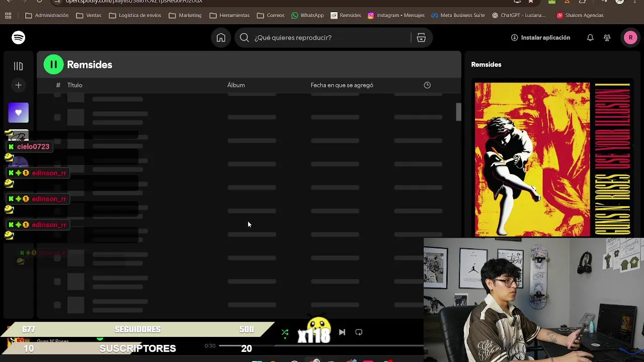Viewport: 644px width, 362px height.
Task: Bookmark page with star icon
Action: click(531, 2)
